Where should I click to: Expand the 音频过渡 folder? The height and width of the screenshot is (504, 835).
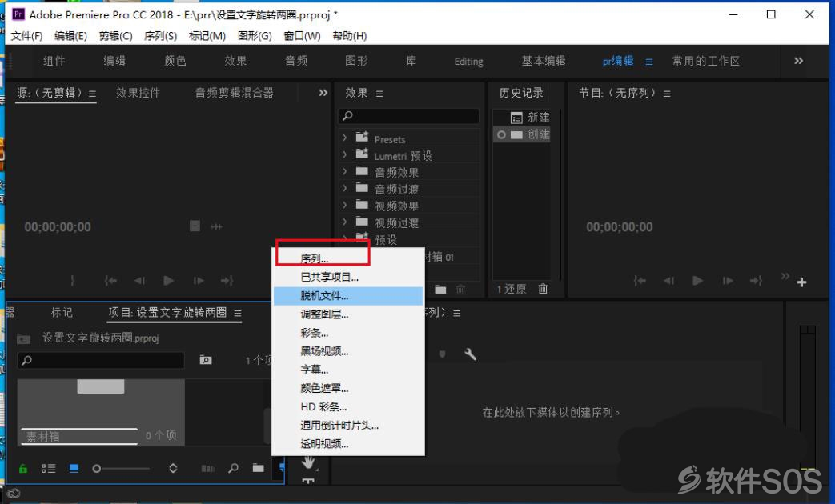click(344, 188)
